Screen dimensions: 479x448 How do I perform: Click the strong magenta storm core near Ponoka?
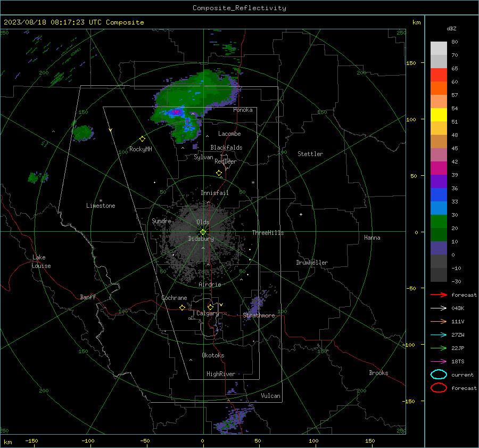pos(176,112)
